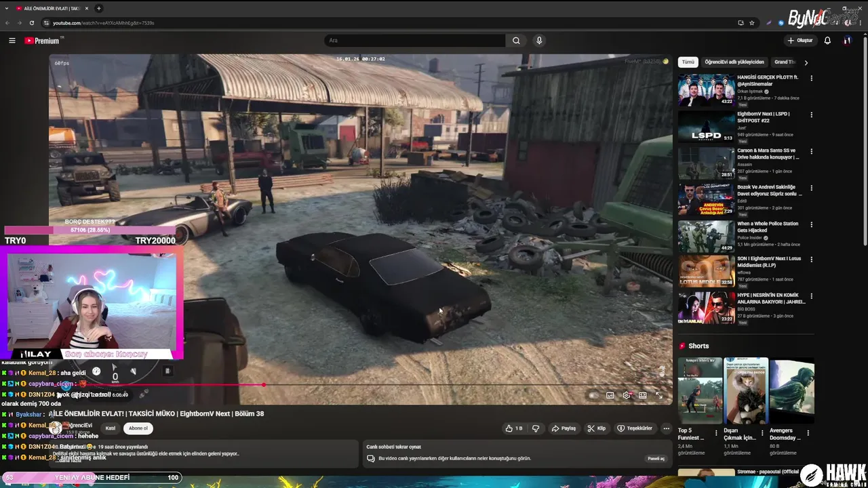Select the Tümü filter chip
The width and height of the screenshot is (868, 488).
click(688, 62)
